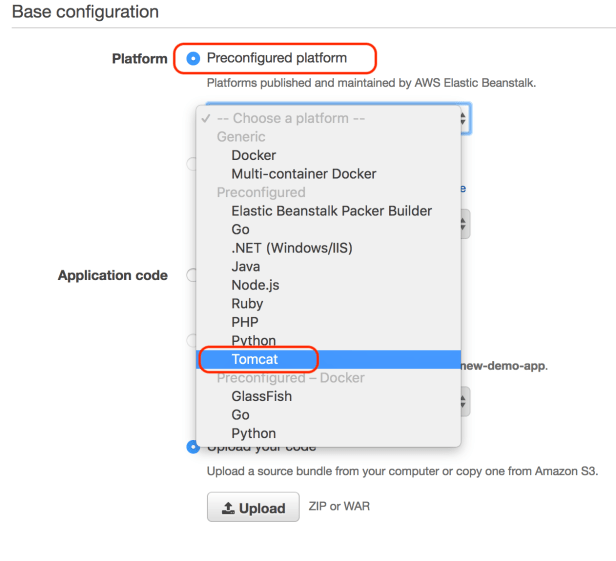Image resolution: width=616 pixels, height=561 pixels.
Task: Pick the .NET (Windows/IIS) platform
Action: 292,248
